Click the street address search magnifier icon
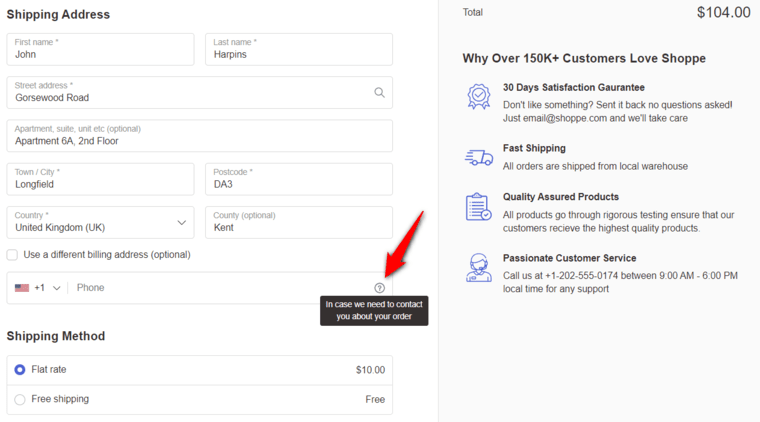760x422 pixels. [379, 93]
